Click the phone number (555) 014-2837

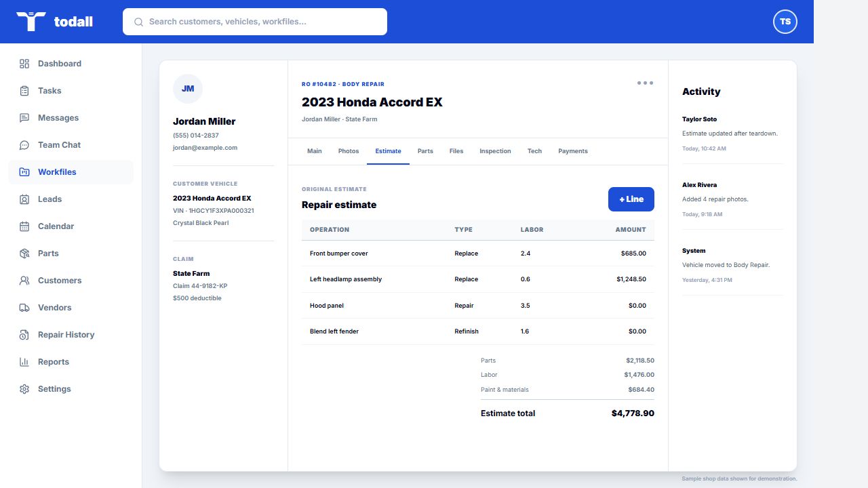pos(196,136)
